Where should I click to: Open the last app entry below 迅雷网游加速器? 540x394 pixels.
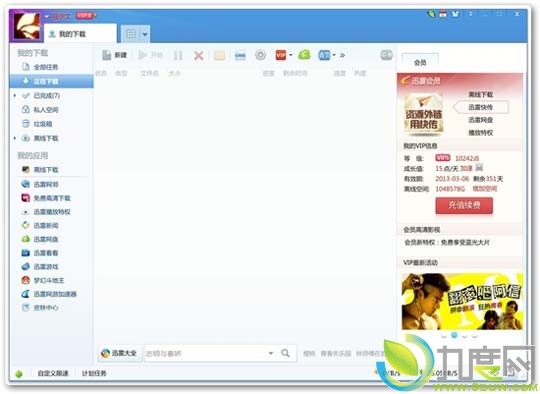pos(46,308)
